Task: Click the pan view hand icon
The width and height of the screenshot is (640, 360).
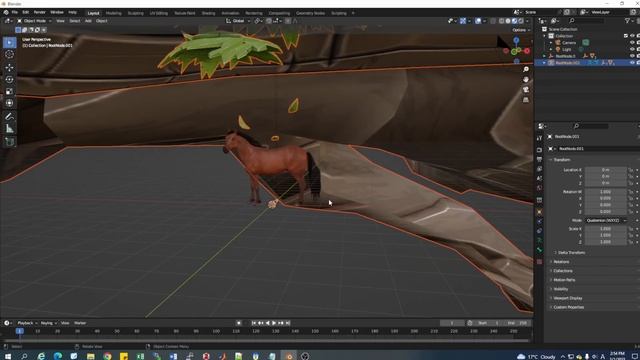Action: click(x=526, y=80)
